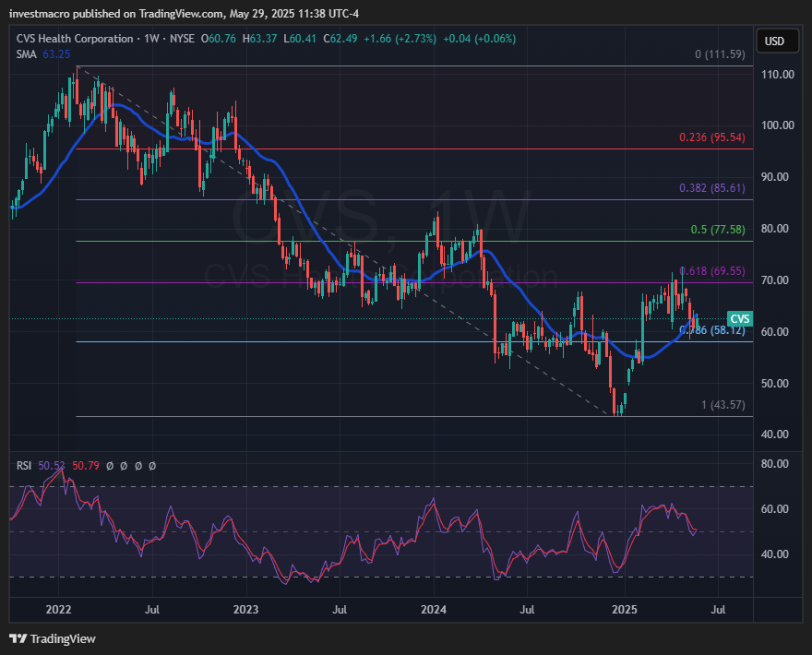
Task: Click the 2025 marker on time axis
Action: point(625,609)
